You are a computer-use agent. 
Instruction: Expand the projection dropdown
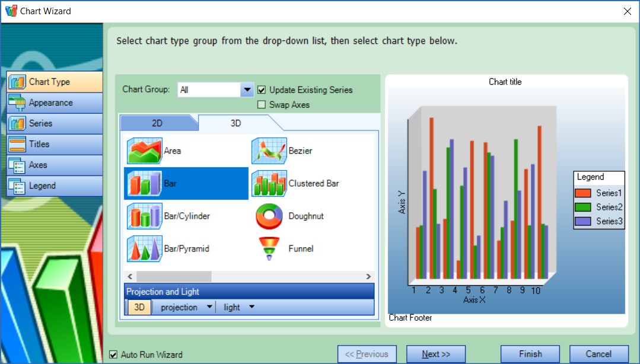[x=209, y=307]
